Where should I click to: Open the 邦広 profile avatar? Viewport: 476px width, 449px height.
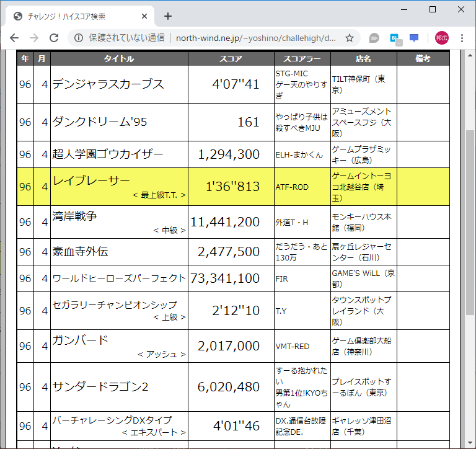[x=442, y=38]
